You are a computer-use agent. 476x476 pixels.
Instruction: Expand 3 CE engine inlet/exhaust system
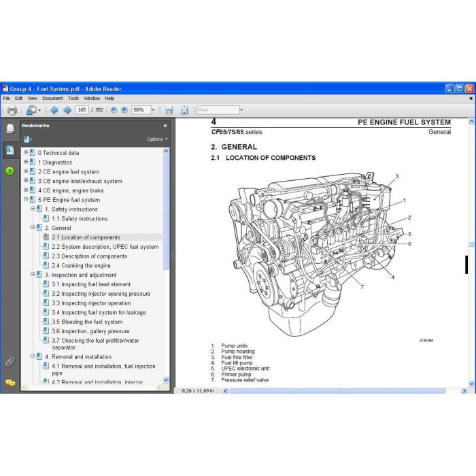tap(26, 181)
